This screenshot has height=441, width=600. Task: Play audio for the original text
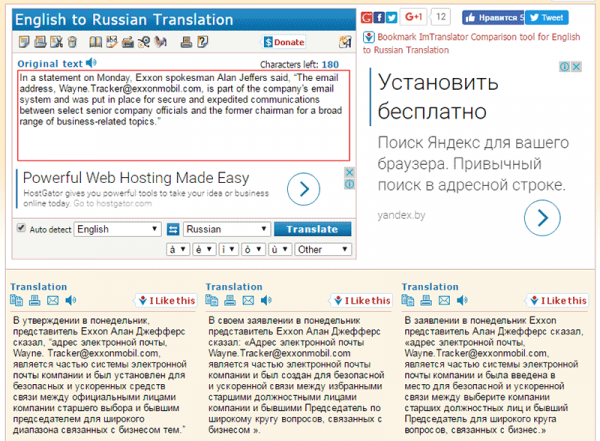tap(91, 62)
